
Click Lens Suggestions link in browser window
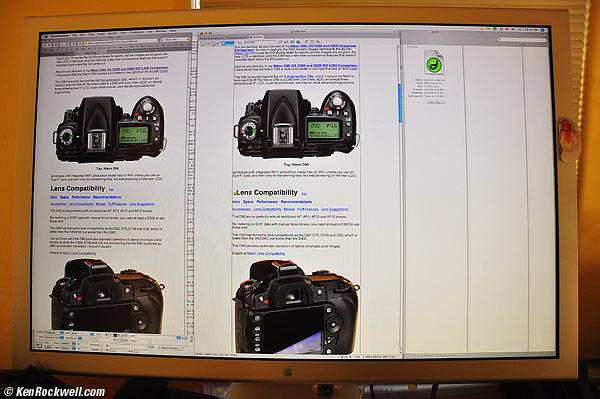[142, 204]
